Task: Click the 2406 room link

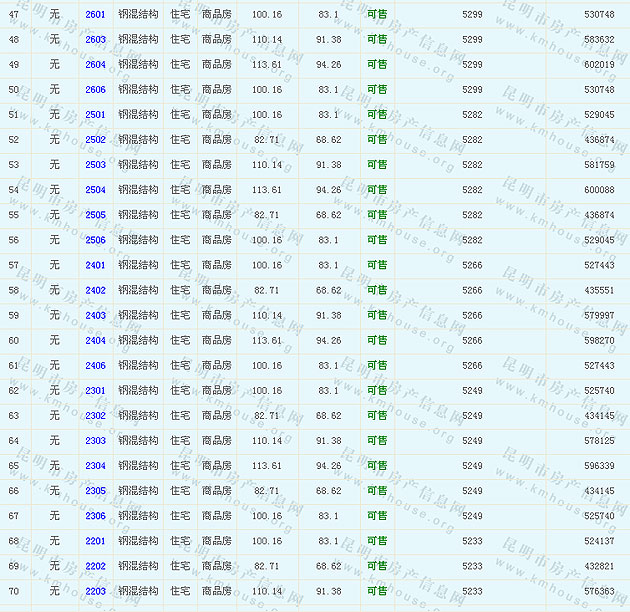Action: pyautogui.click(x=95, y=366)
